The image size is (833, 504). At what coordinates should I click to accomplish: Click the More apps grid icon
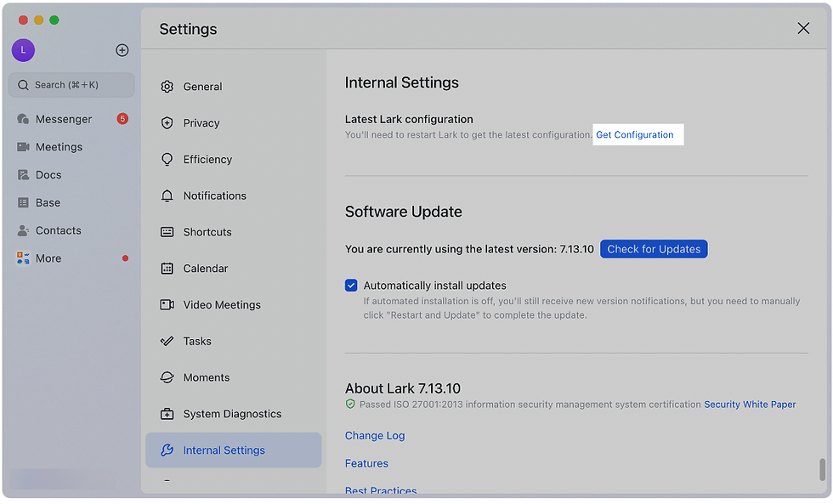pyautogui.click(x=23, y=258)
